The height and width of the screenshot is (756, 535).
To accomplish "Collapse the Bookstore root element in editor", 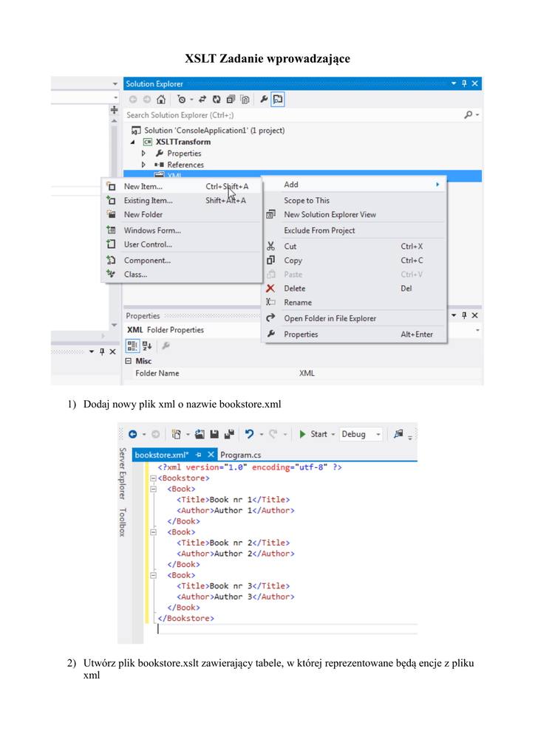I will 153,478.
